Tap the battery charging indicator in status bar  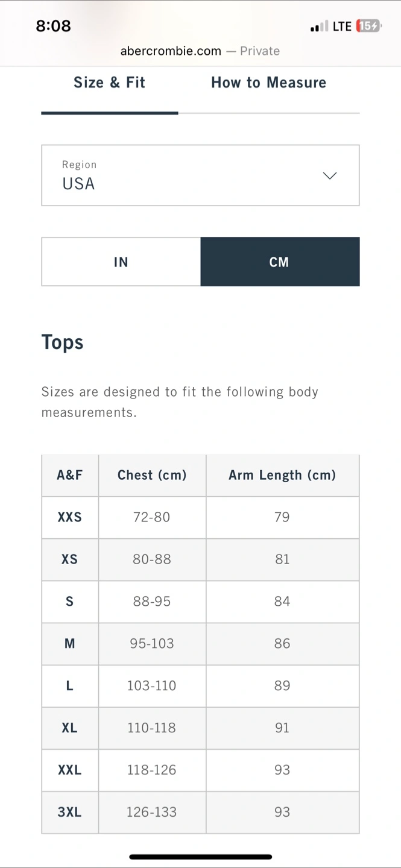(x=368, y=26)
